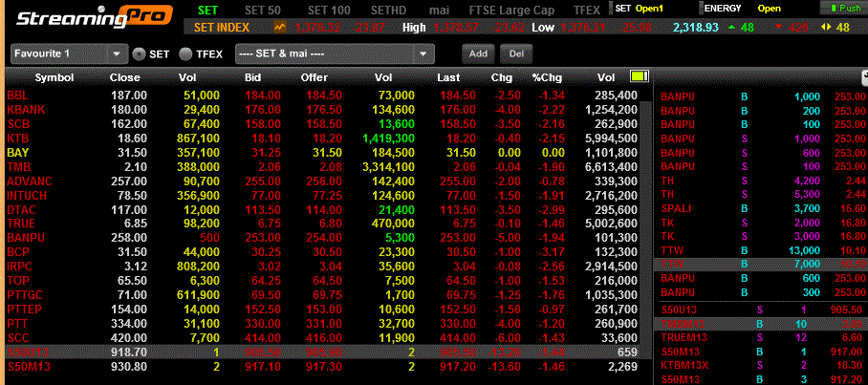
Task: Open the Favourite 1 dropdown
Action: (x=69, y=53)
